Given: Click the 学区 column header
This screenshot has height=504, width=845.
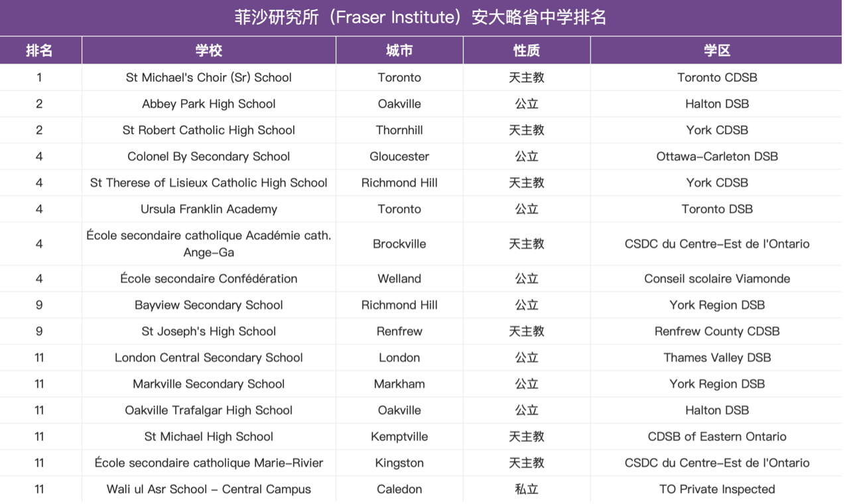Looking at the screenshot, I should click(x=717, y=50).
